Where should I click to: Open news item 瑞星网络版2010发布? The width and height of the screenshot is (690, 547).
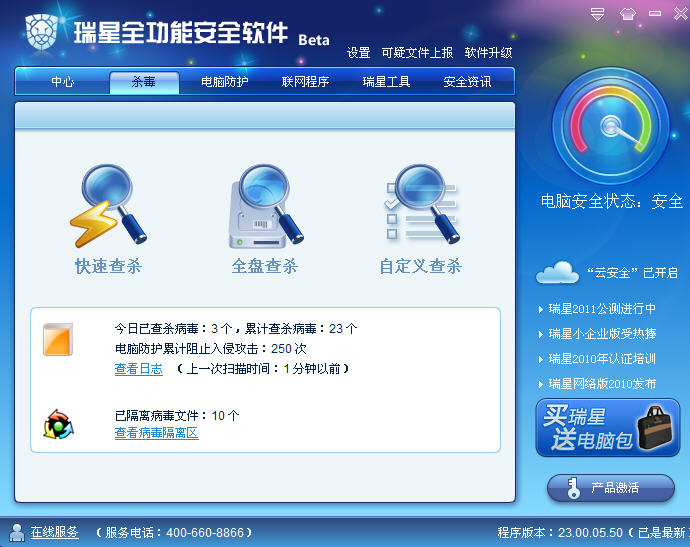coord(602,384)
